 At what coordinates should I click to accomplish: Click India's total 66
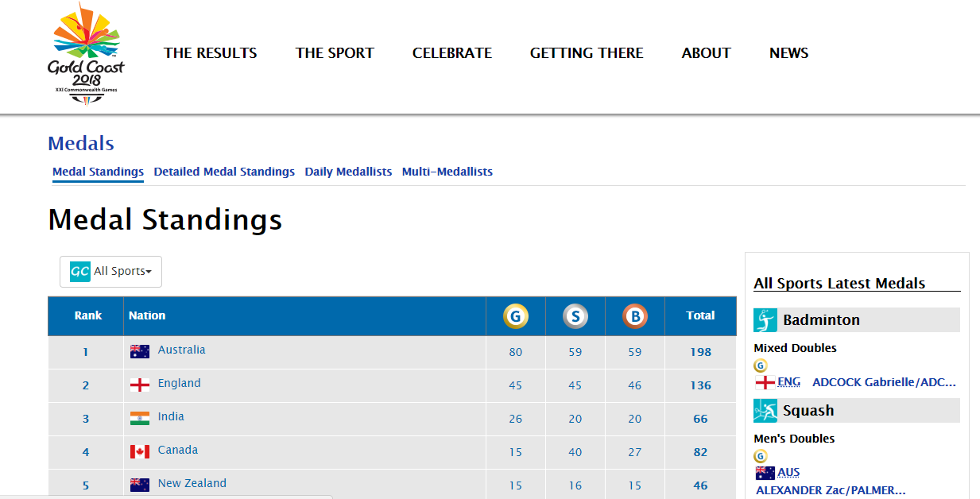click(700, 419)
